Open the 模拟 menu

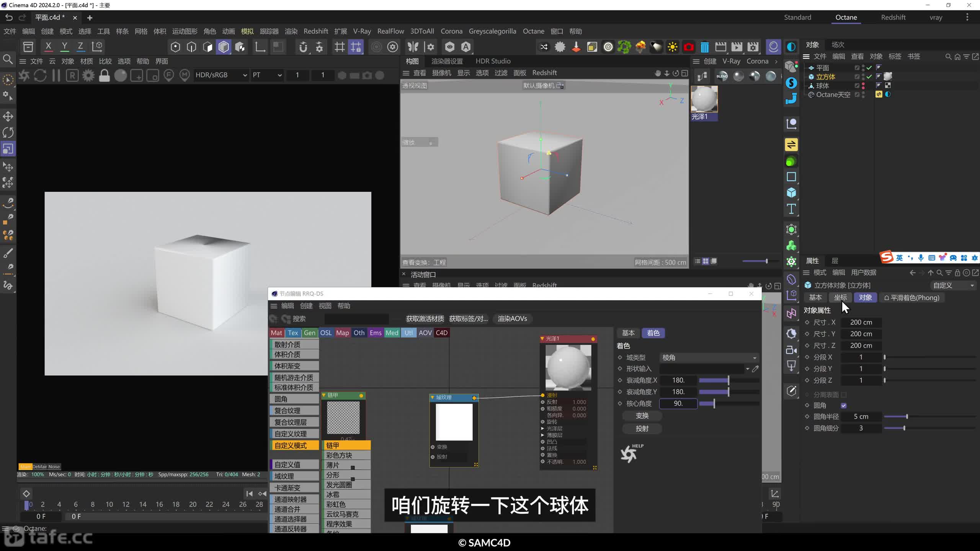(x=247, y=31)
